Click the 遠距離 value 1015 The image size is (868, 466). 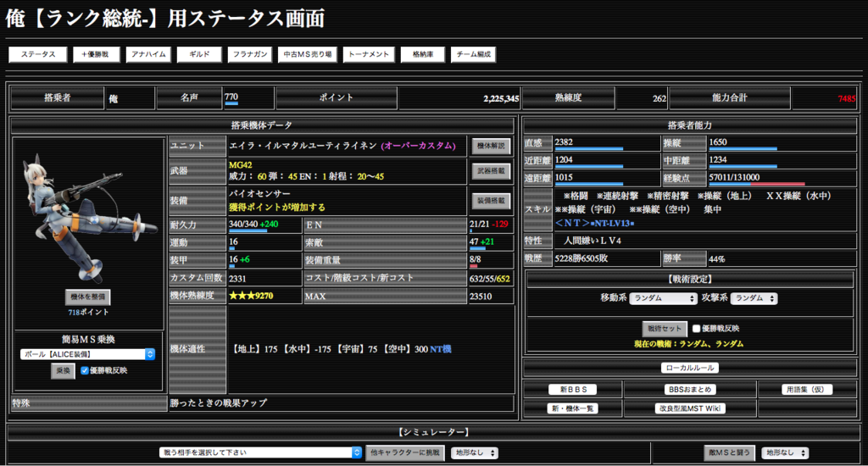(564, 178)
